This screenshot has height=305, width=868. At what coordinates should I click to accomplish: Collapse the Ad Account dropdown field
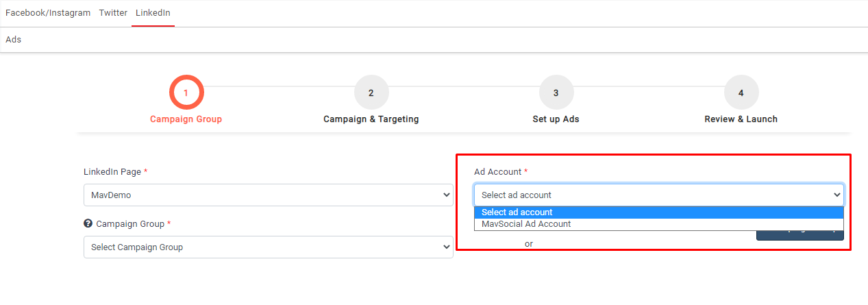coord(658,195)
